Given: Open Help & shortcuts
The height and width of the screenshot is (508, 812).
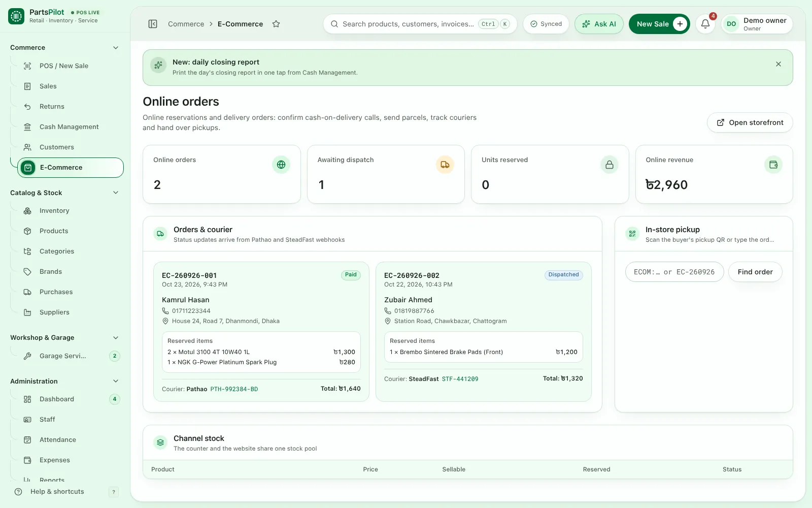Looking at the screenshot, I should 66,492.
